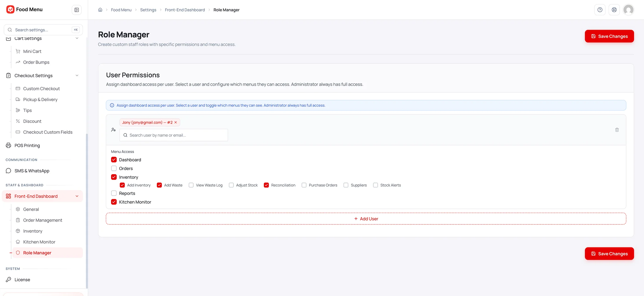Screen dimensions: 644x296
Task: Delete the user row with trash icon
Action: (x=617, y=130)
